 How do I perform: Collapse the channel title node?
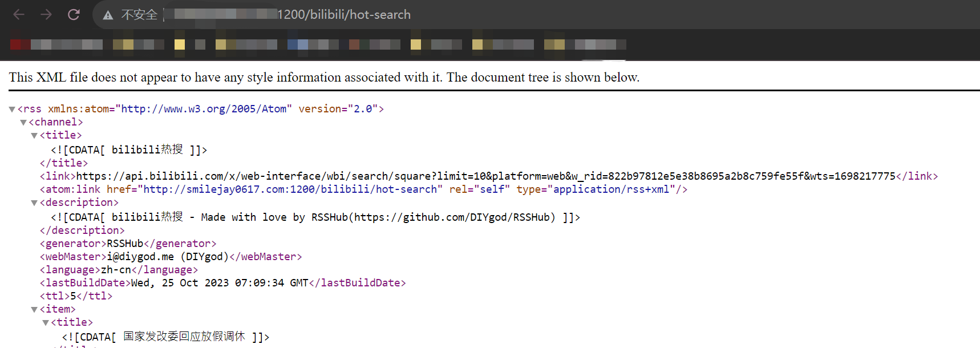(34, 135)
